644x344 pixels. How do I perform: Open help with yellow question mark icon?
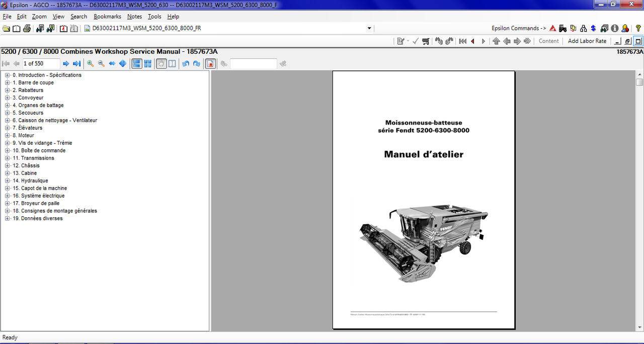[638, 29]
